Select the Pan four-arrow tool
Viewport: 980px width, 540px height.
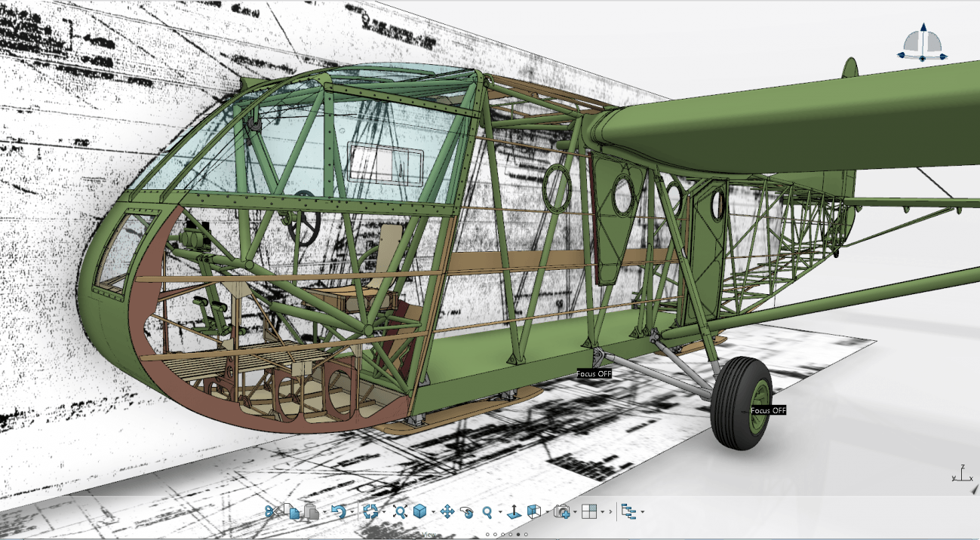pyautogui.click(x=447, y=512)
